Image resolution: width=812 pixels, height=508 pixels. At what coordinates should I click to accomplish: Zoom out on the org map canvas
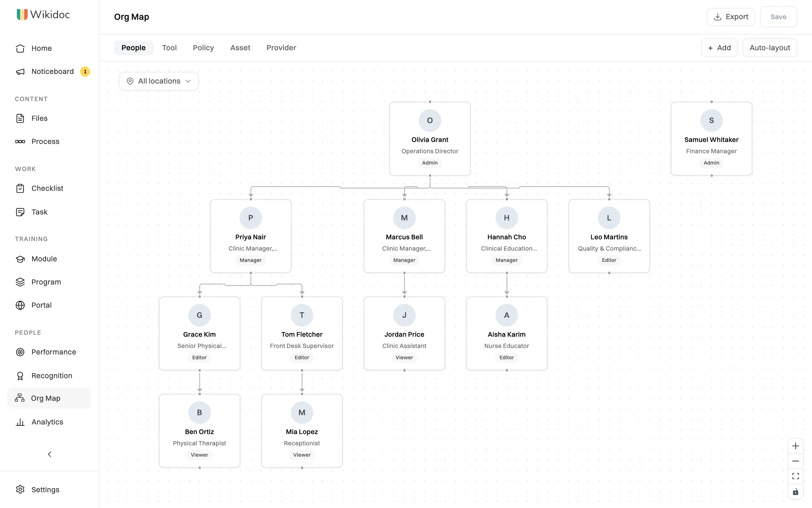[795, 461]
